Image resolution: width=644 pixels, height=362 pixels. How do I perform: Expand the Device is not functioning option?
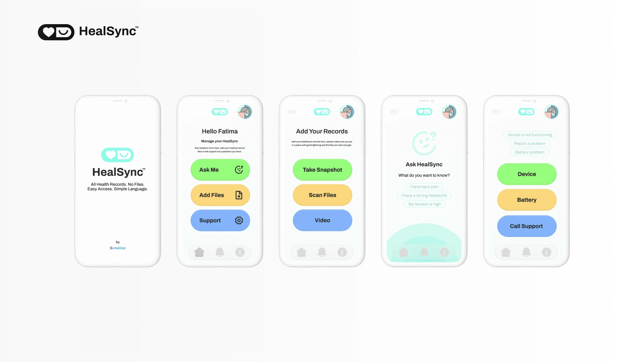529,135
